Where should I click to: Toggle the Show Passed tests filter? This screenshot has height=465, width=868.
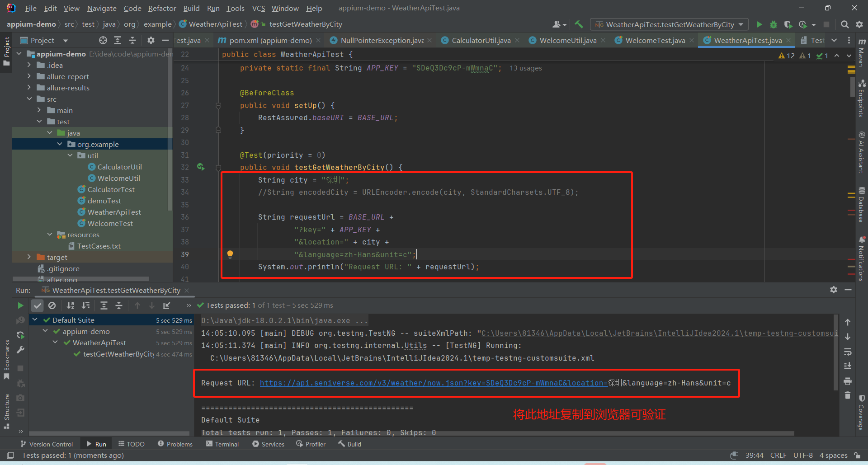click(x=37, y=305)
